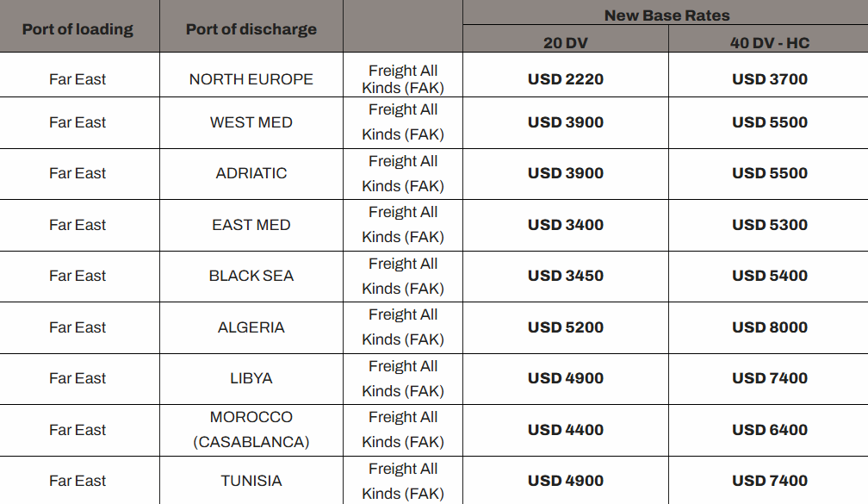This screenshot has width=868, height=504.
Task: Click the "Port of loading" column header
Action: pos(77,29)
